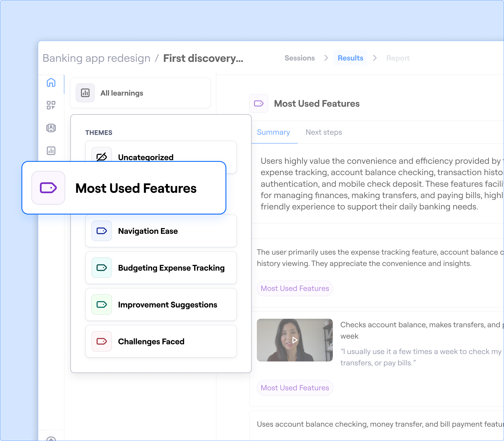Switch to the Next steps tab
Image resolution: width=504 pixels, height=441 pixels.
point(324,132)
